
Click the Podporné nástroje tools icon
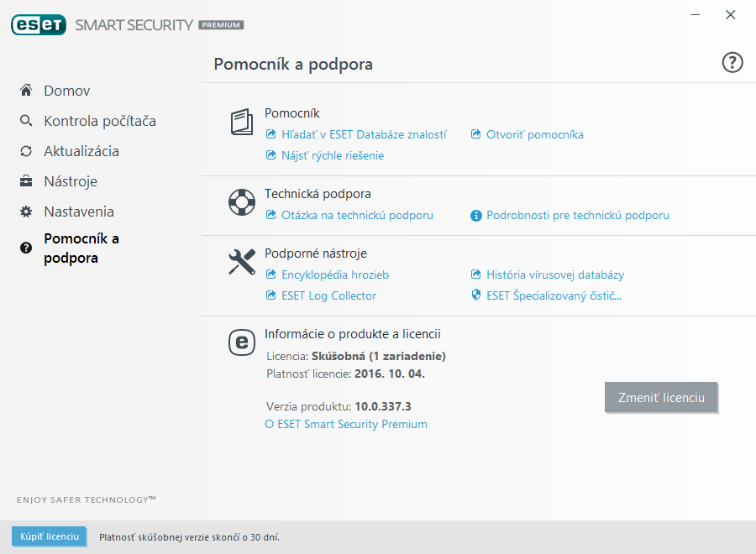(x=242, y=262)
